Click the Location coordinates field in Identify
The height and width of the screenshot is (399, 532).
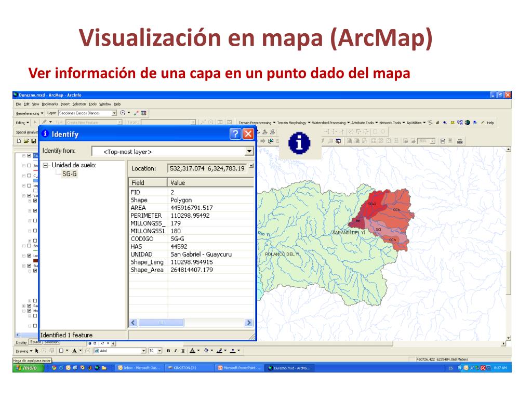[x=207, y=168]
